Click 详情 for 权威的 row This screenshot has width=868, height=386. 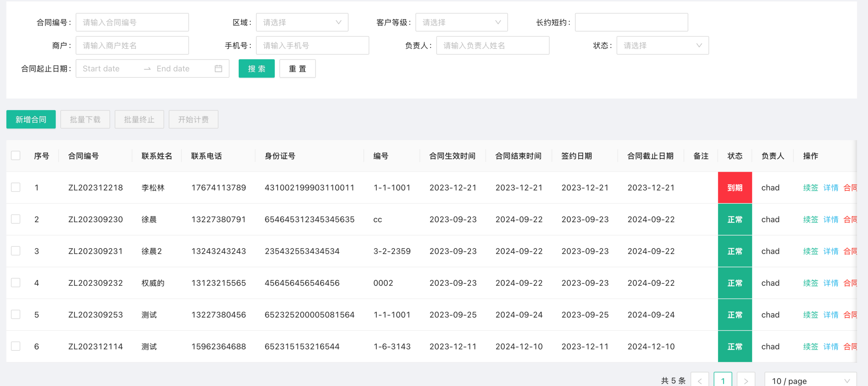point(831,283)
